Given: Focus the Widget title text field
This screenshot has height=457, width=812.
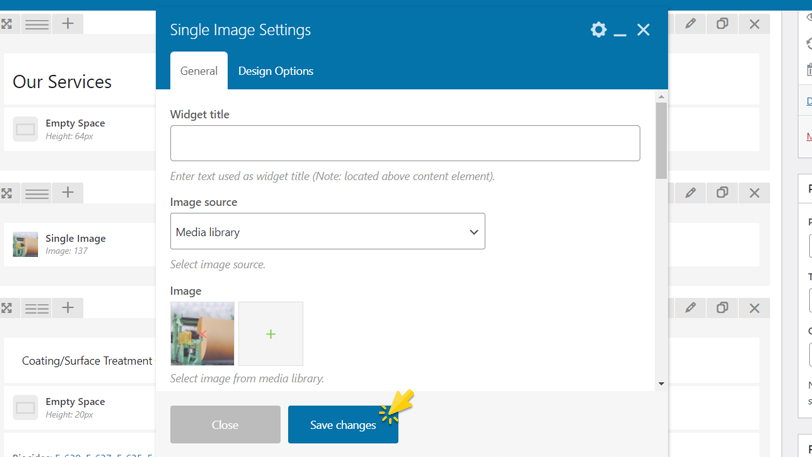Looking at the screenshot, I should (404, 144).
